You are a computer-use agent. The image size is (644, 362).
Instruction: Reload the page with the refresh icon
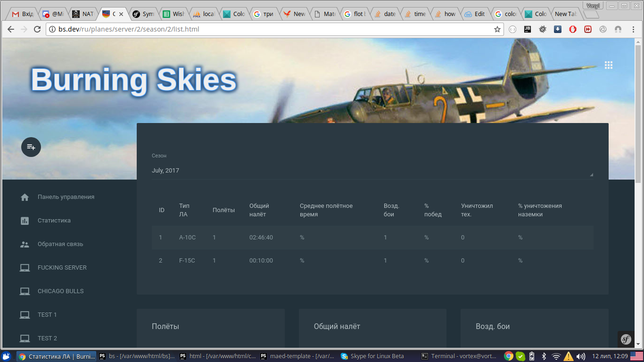(37, 29)
